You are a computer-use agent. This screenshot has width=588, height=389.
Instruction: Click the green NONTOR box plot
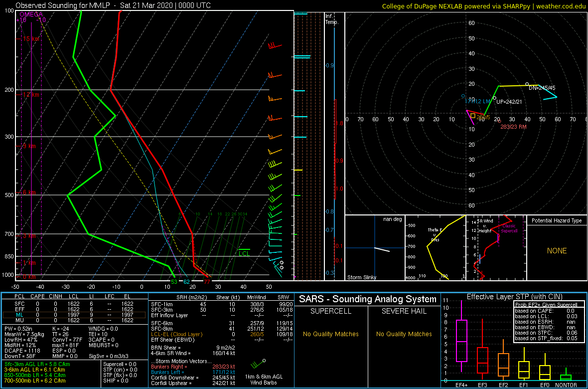[566, 375]
